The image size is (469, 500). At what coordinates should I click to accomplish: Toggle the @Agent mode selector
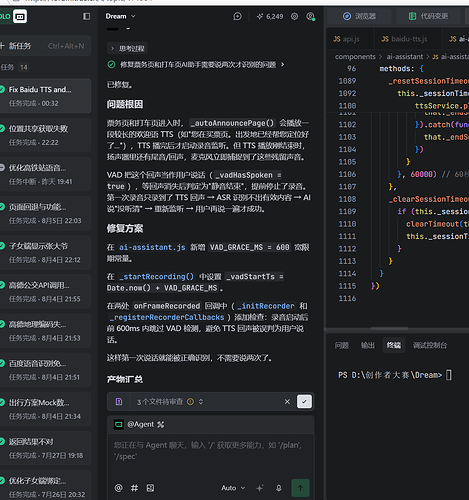point(139,424)
